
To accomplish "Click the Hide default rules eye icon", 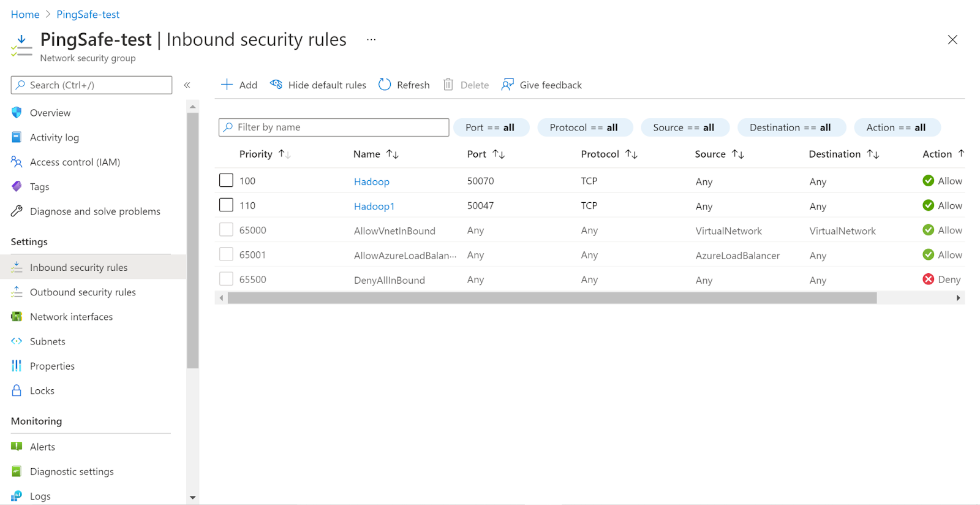I will (276, 85).
